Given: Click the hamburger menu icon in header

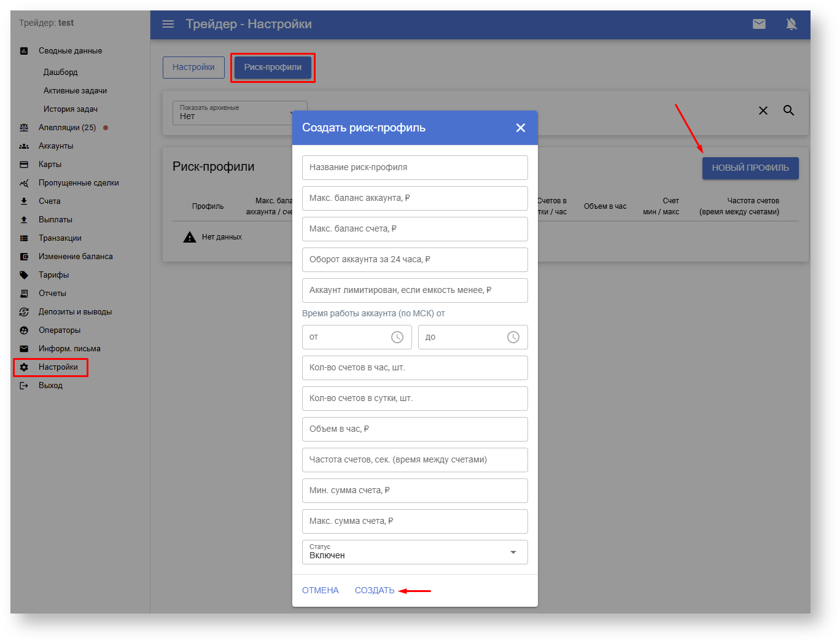Looking at the screenshot, I should pos(168,24).
